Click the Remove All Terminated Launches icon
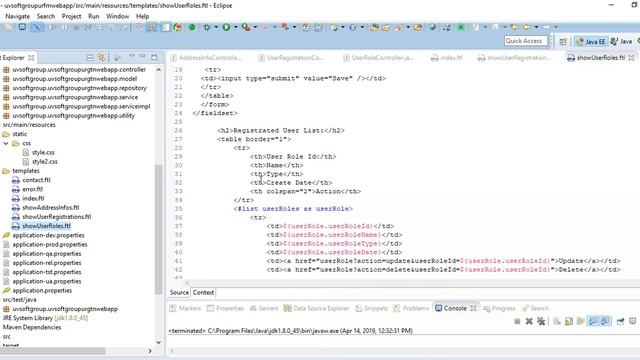 tap(541, 322)
